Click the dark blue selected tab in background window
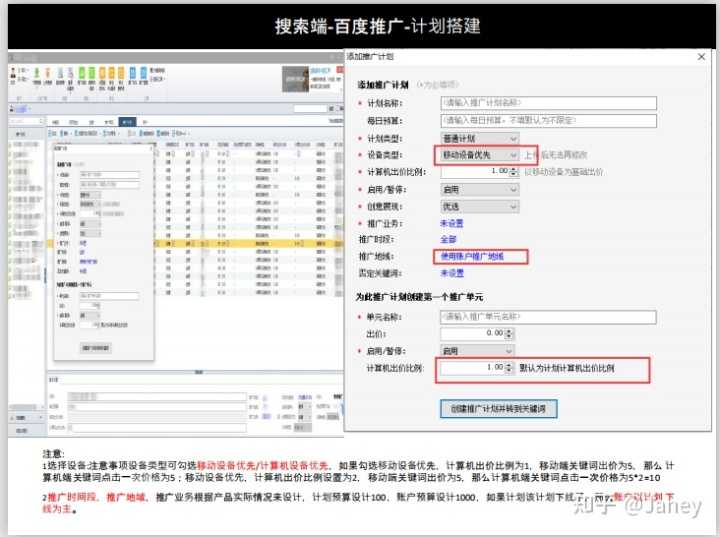Image resolution: width=720 pixels, height=537 pixels. (127, 122)
